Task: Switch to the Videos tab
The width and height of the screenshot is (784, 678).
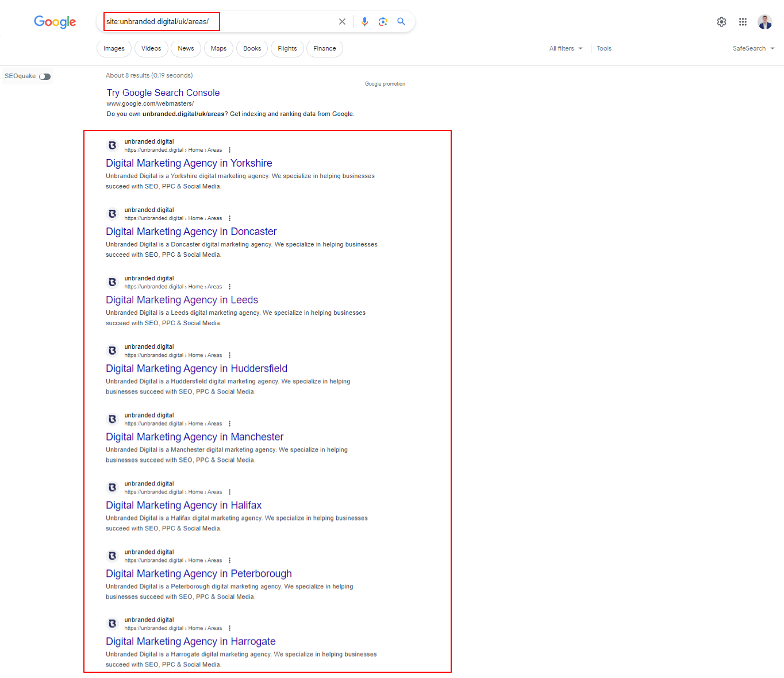Action: click(x=151, y=48)
